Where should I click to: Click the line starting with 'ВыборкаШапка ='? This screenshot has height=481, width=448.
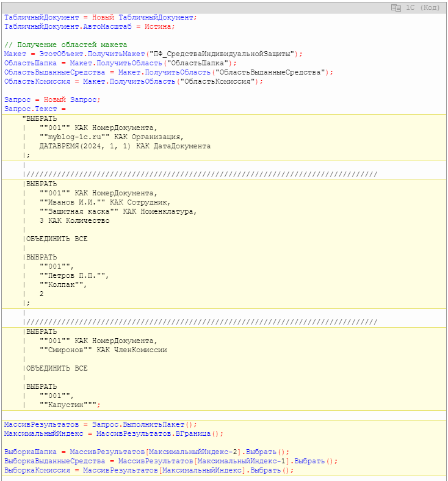pos(146,452)
